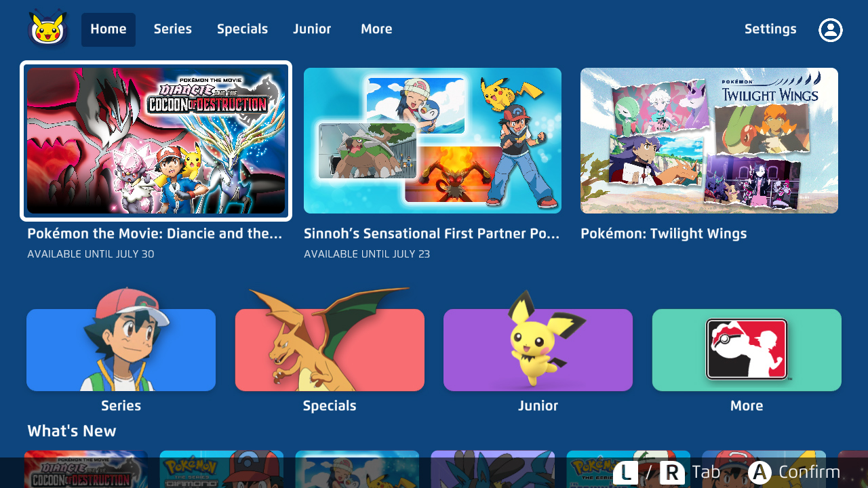Click the "Tab" hint text
This screenshot has width=868, height=488.
(x=706, y=472)
